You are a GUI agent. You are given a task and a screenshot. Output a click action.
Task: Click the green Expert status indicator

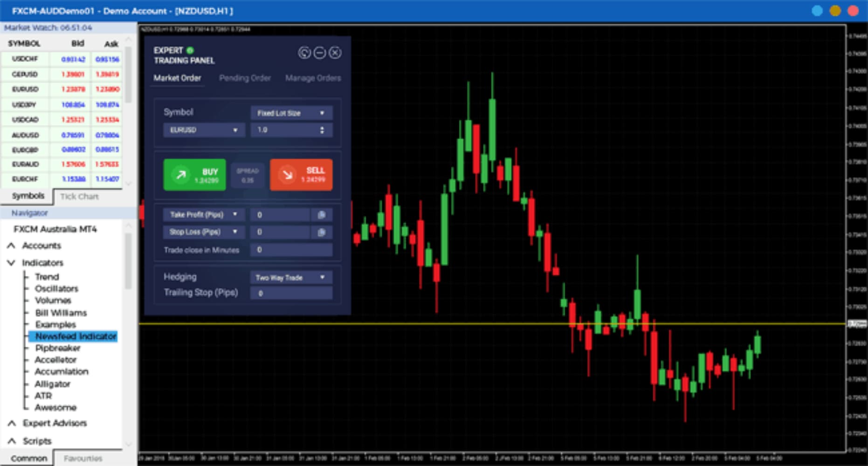click(x=190, y=50)
